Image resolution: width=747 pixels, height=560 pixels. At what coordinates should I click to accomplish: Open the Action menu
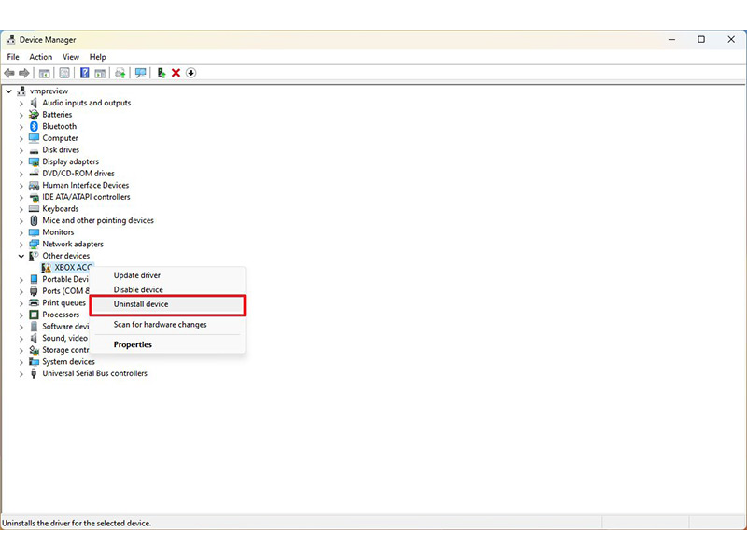[40, 57]
